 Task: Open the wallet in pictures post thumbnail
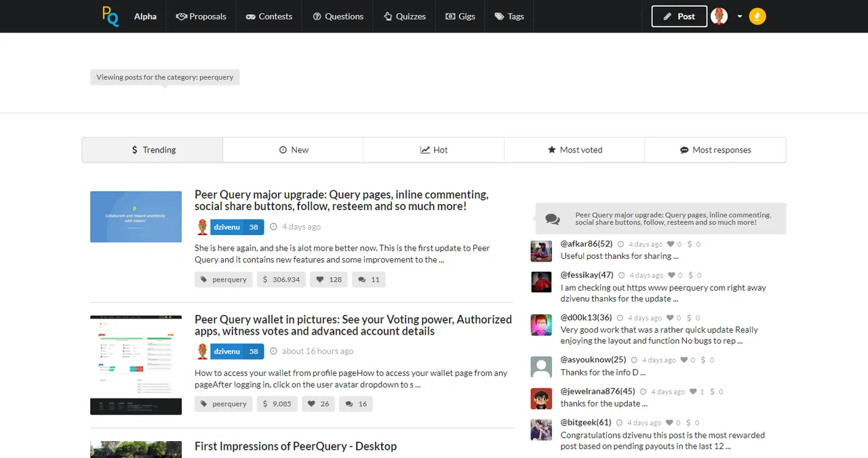coord(136,365)
